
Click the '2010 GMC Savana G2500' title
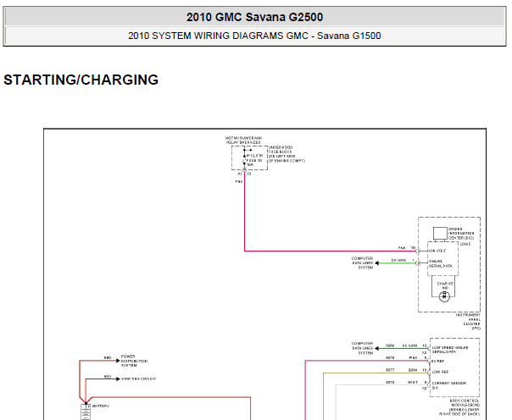coord(254,17)
